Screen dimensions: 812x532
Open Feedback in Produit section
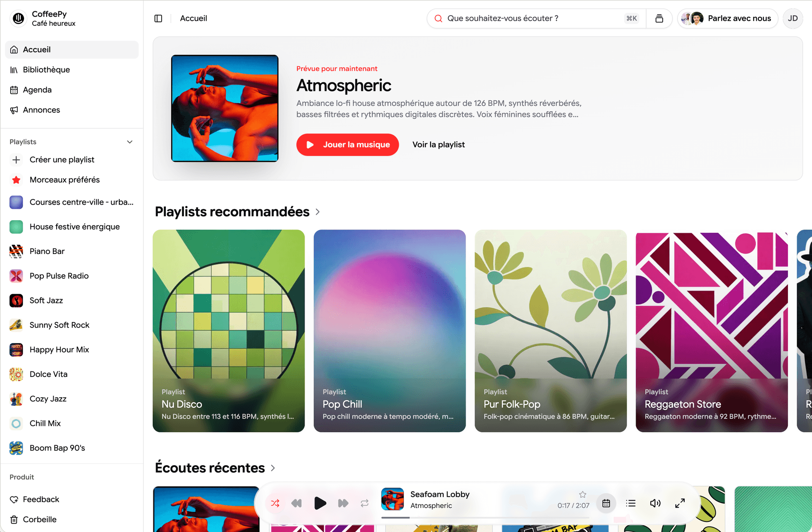(x=72, y=499)
